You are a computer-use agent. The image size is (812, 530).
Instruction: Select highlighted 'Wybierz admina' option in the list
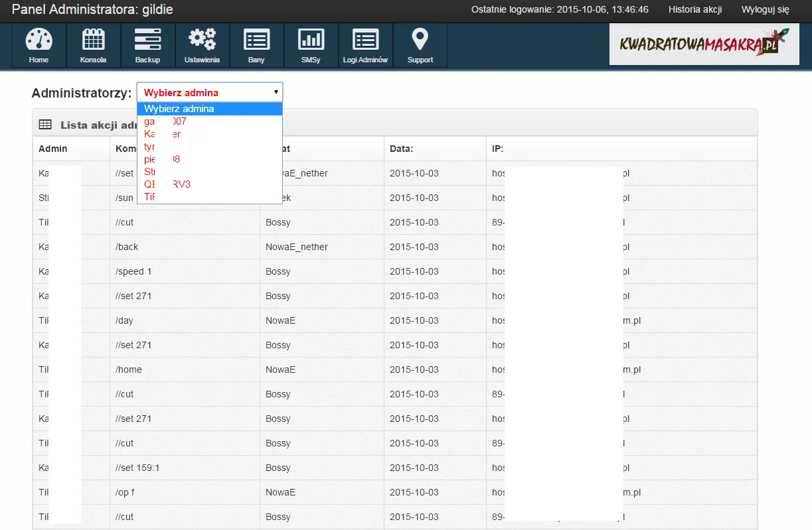pos(210,109)
